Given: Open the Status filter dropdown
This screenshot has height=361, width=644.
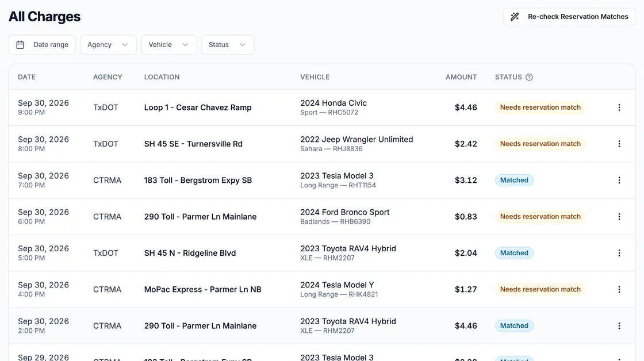Looking at the screenshot, I should pyautogui.click(x=228, y=45).
